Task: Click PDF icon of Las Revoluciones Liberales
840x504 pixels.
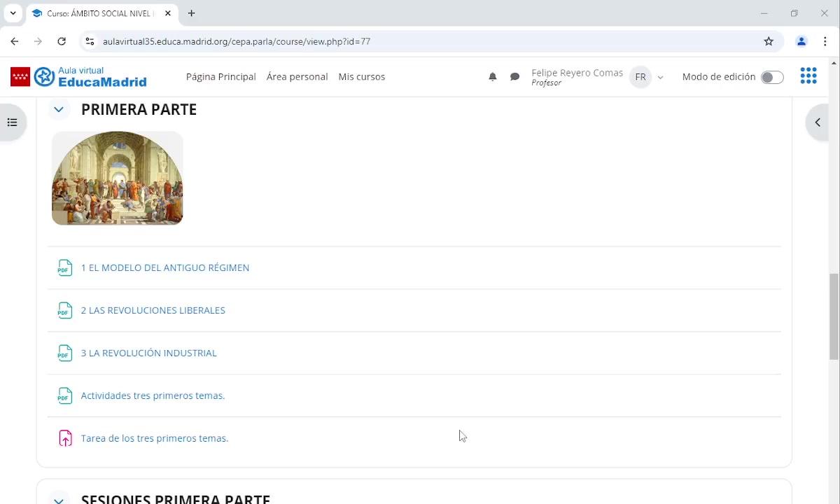Action: 64,311
